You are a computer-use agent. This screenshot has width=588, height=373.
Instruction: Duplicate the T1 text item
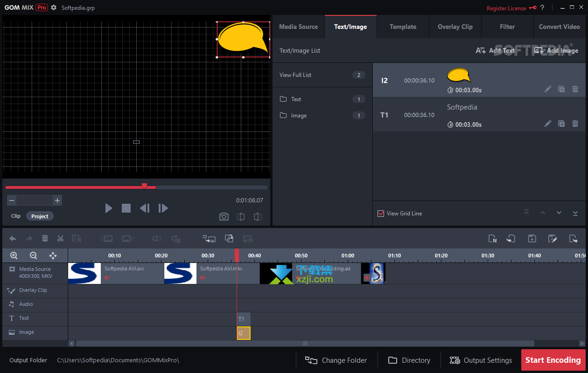pyautogui.click(x=561, y=124)
